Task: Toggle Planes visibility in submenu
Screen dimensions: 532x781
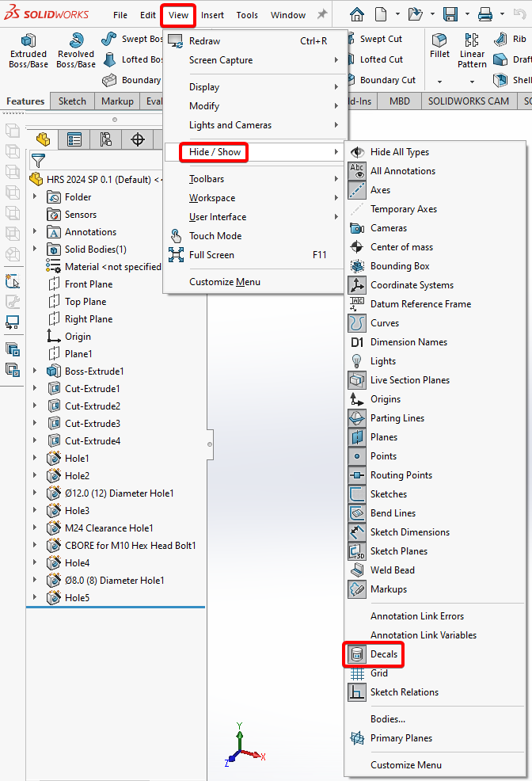Action: 435,437
